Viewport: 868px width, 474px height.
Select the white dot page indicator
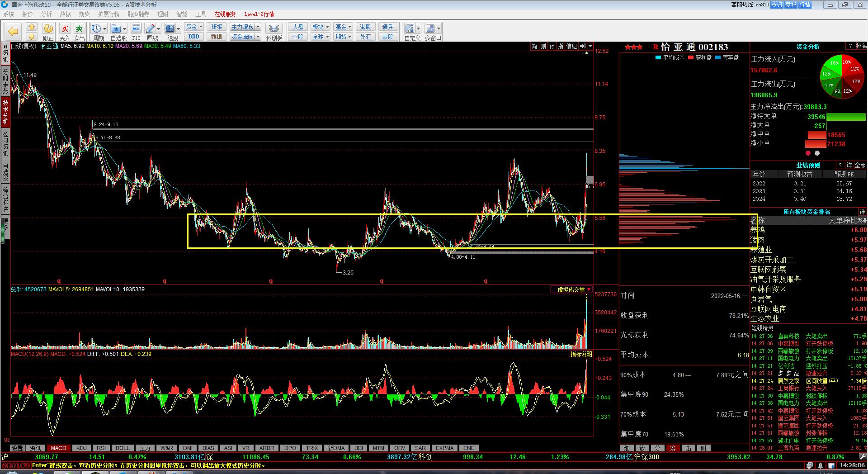817,153
